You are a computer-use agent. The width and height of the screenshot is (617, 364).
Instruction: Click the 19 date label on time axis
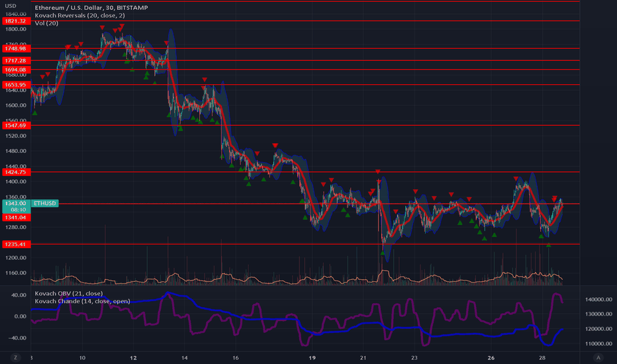pyautogui.click(x=312, y=357)
